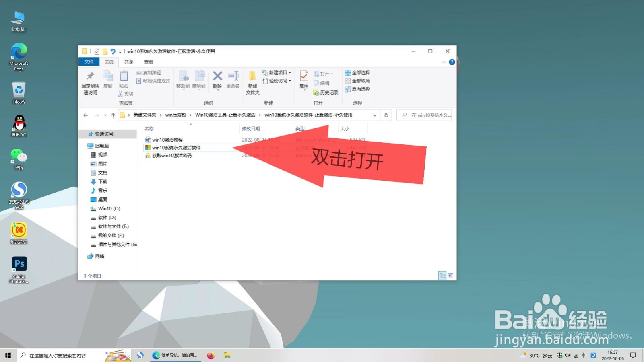This screenshot has height=362, width=644.
Task: Open the 文件 File menu tab
Action: tap(89, 62)
